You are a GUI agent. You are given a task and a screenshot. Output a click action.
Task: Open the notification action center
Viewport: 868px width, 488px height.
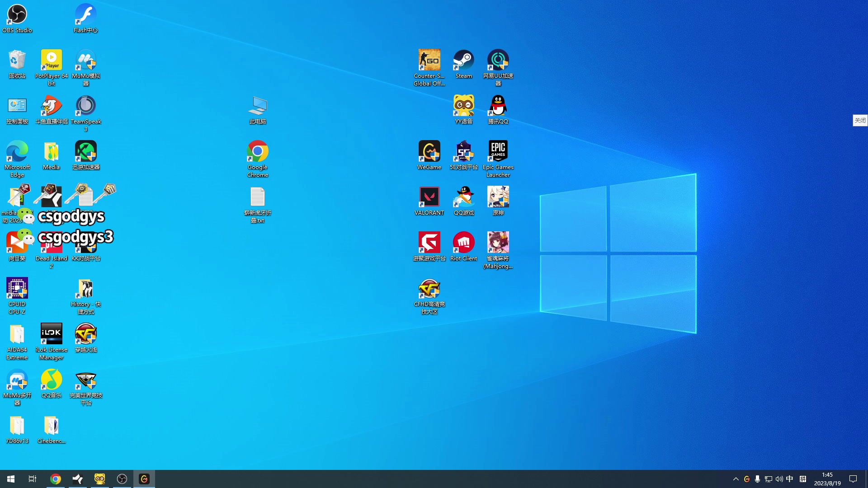click(x=854, y=479)
